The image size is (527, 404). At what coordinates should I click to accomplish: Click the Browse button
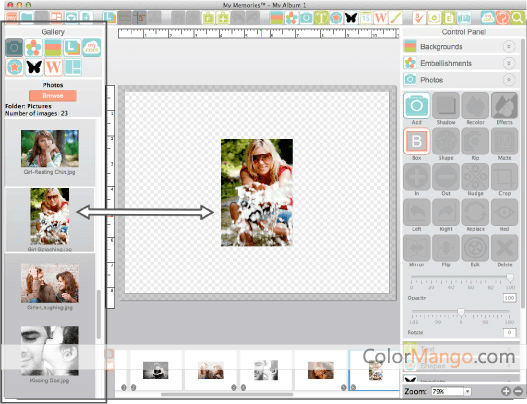click(53, 96)
